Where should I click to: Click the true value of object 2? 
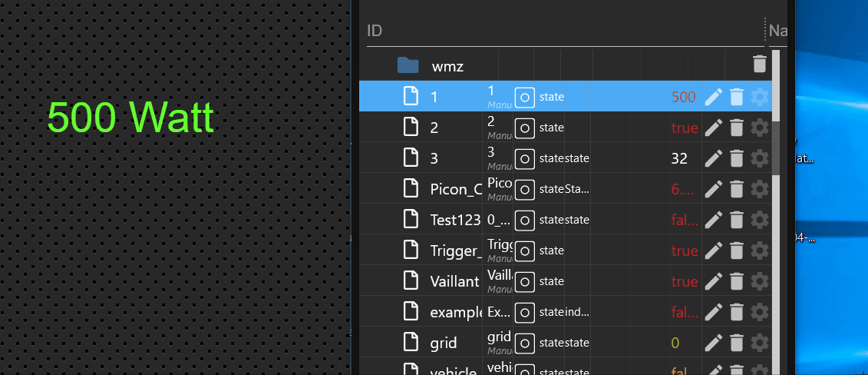[x=685, y=128]
